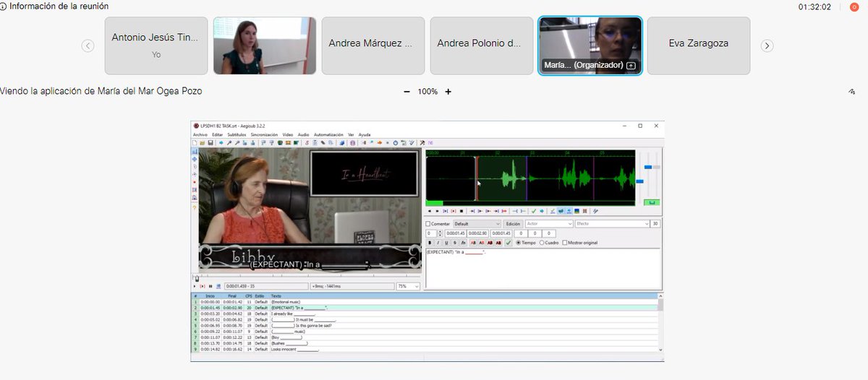868x380 pixels.
Task: Toggle spectrum analyzer mode icon
Action: point(576,211)
